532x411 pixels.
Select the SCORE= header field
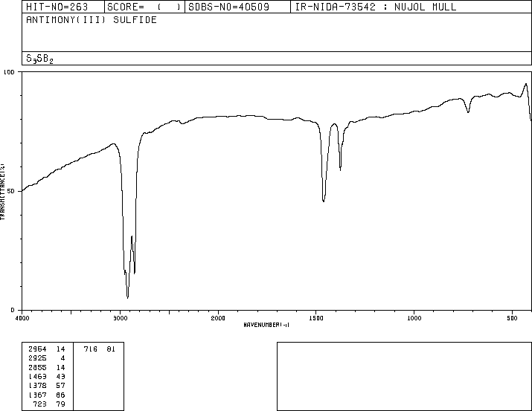(144, 7)
